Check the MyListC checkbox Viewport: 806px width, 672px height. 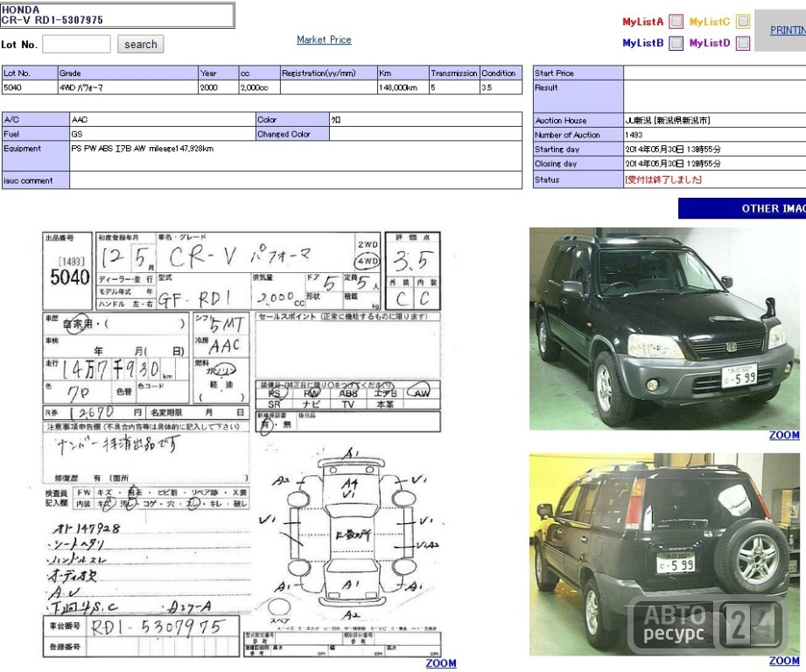tap(743, 22)
